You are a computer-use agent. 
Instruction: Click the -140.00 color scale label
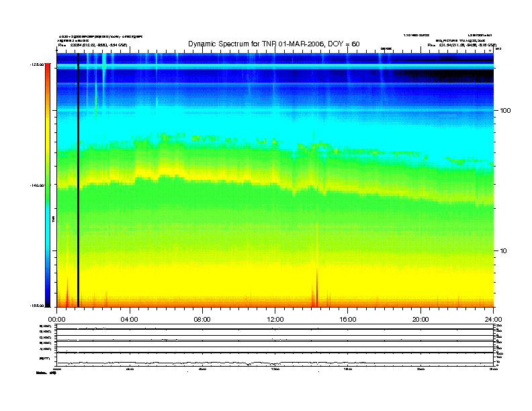pyautogui.click(x=38, y=185)
